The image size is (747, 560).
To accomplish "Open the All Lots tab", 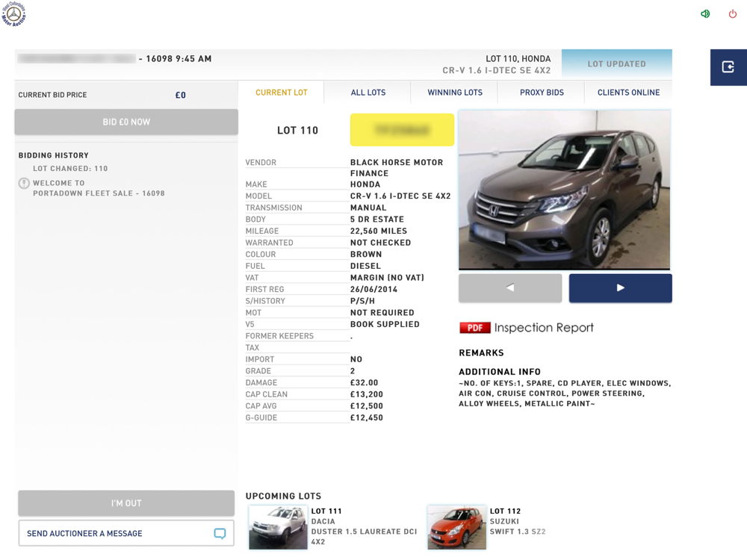I will pos(368,93).
